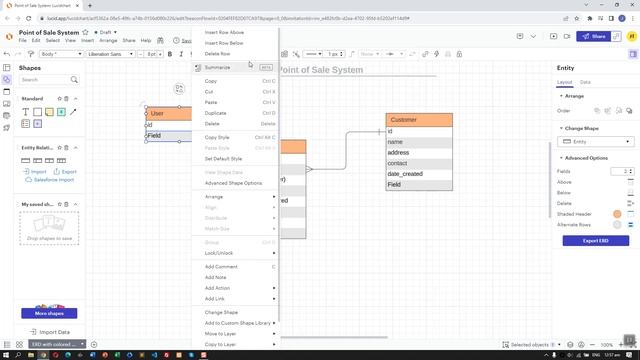
Task: Choose Summarize from context menu
Action: point(235,67)
